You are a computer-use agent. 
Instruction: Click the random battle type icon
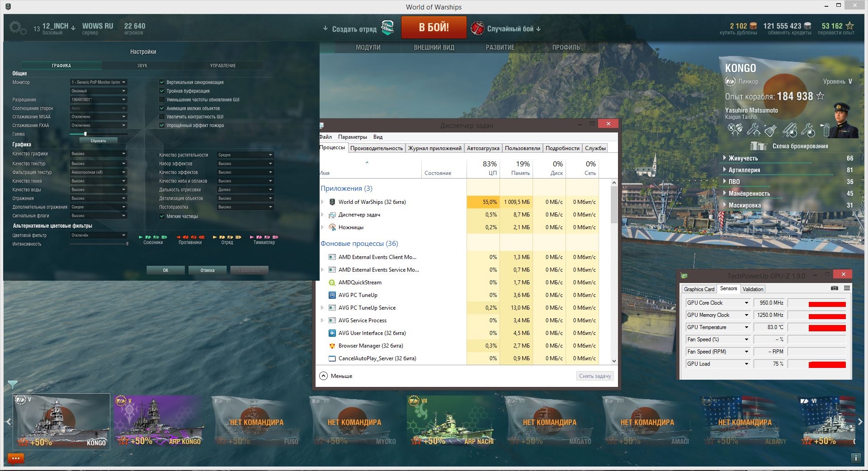[x=477, y=28]
